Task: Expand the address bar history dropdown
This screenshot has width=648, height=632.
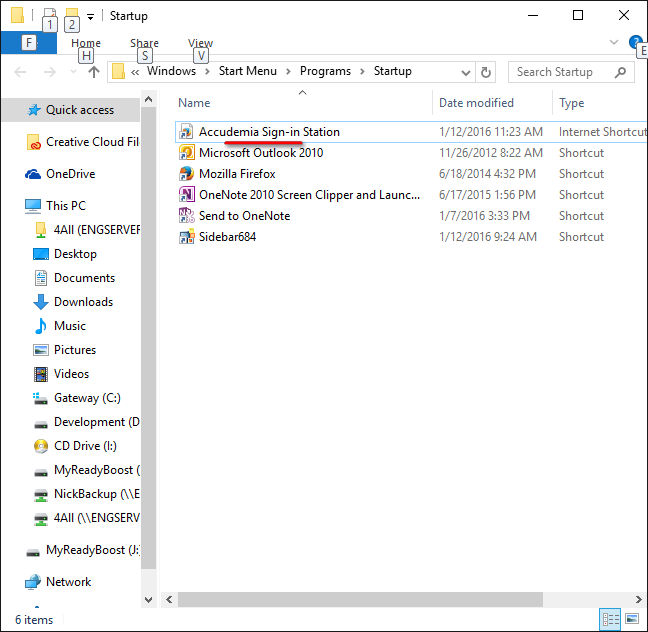Action: click(x=466, y=72)
